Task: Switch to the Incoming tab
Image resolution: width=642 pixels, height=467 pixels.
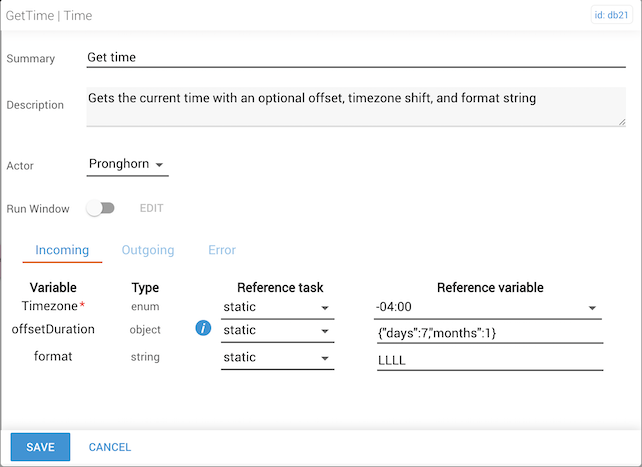Action: click(x=62, y=250)
